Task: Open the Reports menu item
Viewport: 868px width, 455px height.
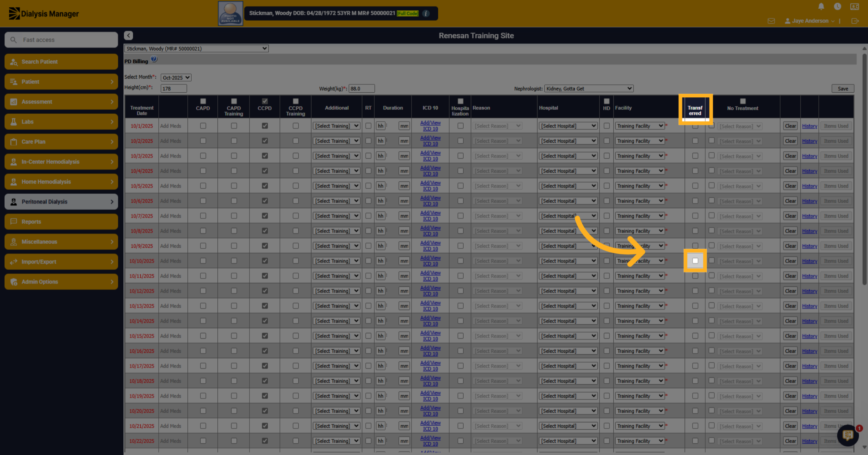Action: tap(61, 222)
